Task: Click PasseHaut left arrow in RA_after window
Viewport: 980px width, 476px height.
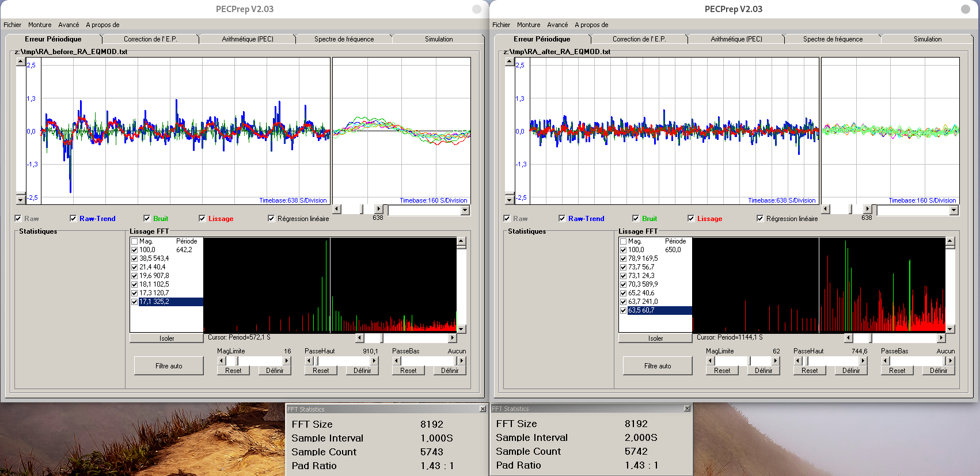Action: [x=797, y=361]
